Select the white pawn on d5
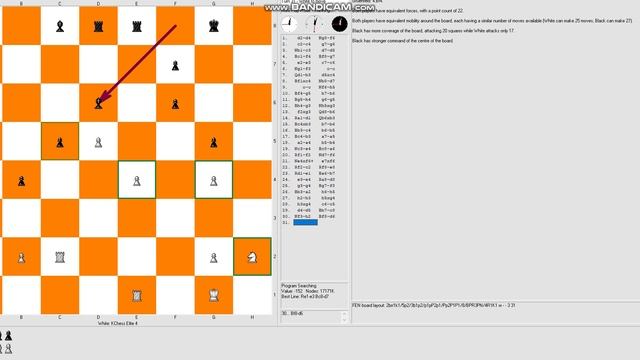640x360 pixels. point(98,142)
